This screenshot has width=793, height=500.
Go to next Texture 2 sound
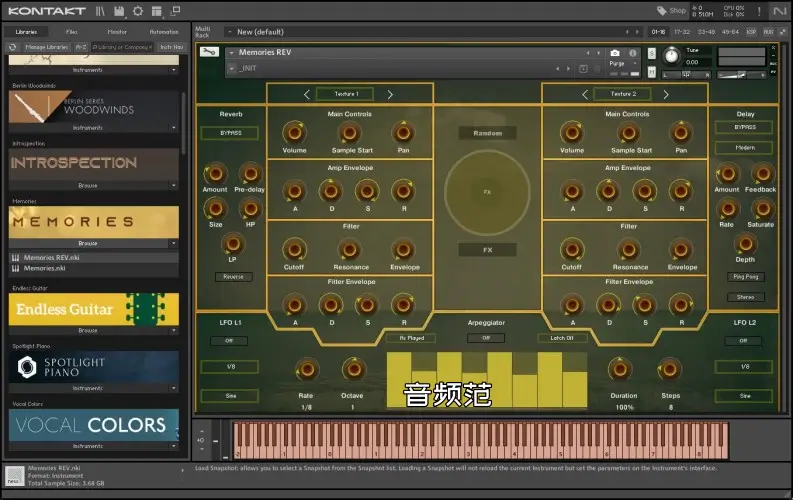tap(666, 95)
